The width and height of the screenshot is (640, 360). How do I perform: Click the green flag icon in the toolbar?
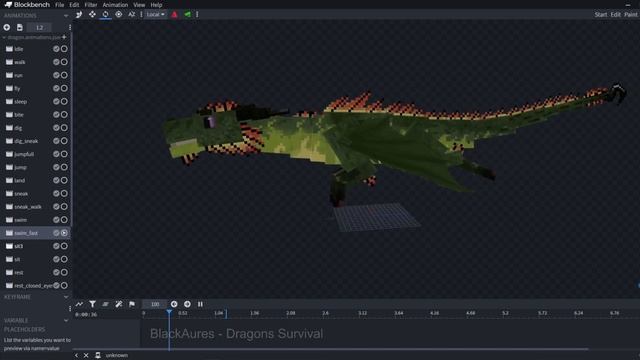click(187, 14)
